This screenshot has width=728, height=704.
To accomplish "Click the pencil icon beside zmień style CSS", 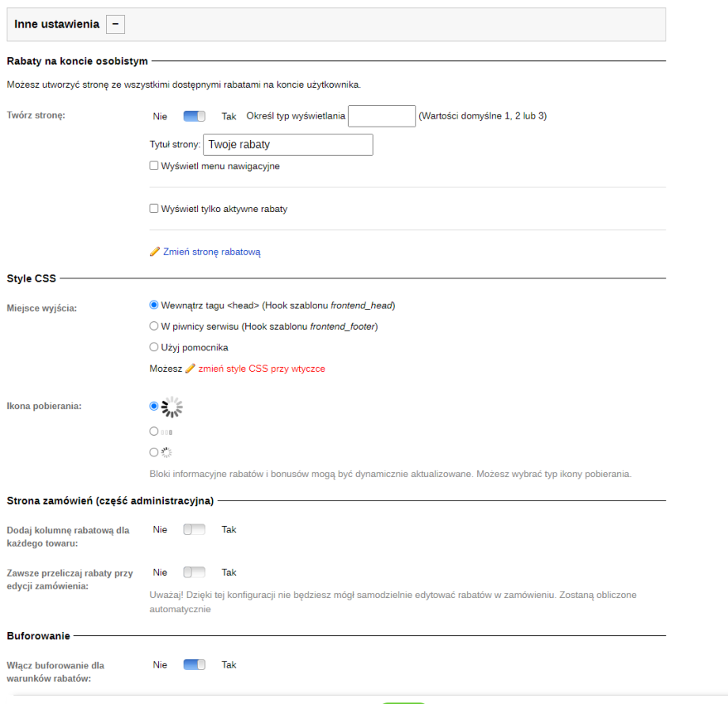I will click(x=190, y=369).
